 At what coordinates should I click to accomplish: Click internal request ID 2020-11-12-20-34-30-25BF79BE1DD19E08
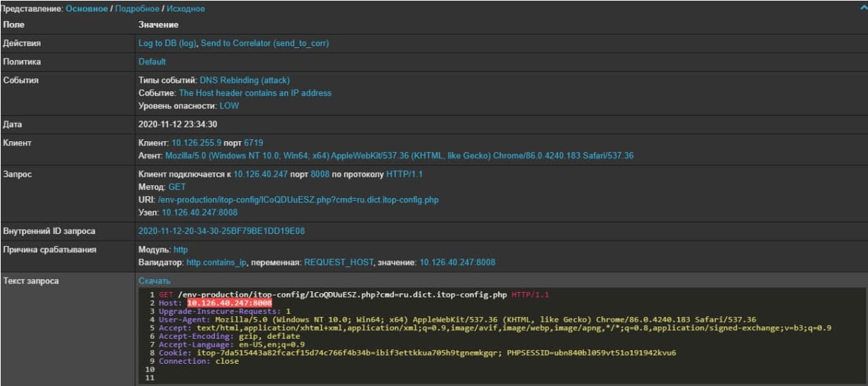tap(222, 231)
